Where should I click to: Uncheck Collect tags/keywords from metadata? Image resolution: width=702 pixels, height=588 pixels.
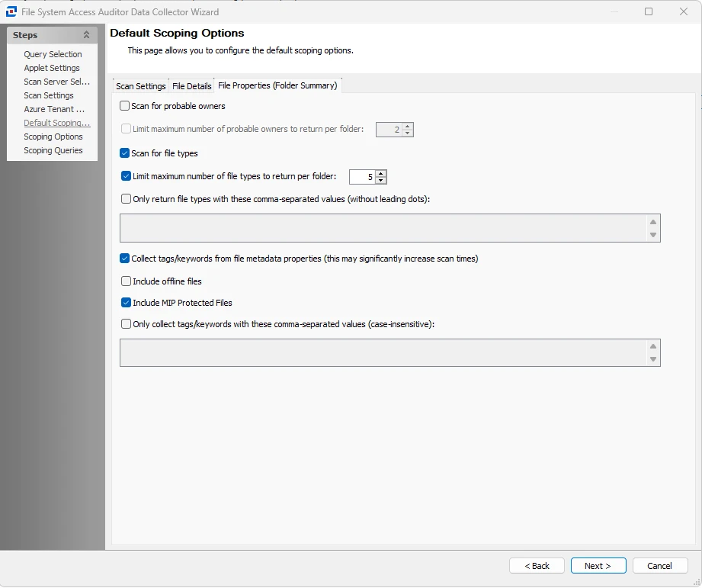[125, 259]
